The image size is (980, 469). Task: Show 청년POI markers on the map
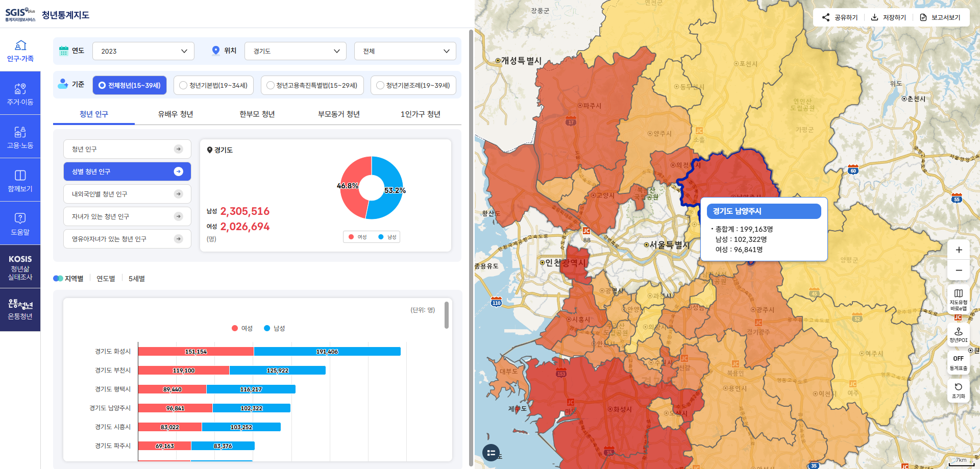click(x=958, y=334)
